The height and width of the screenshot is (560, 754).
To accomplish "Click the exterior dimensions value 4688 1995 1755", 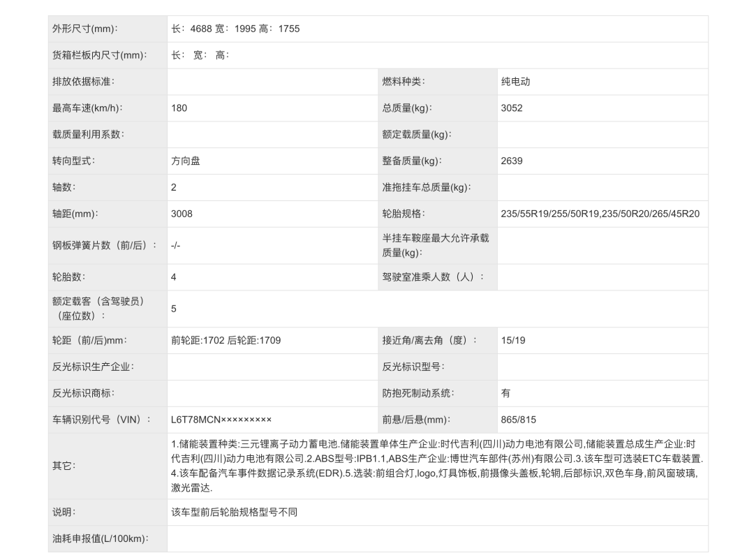I will (x=235, y=29).
